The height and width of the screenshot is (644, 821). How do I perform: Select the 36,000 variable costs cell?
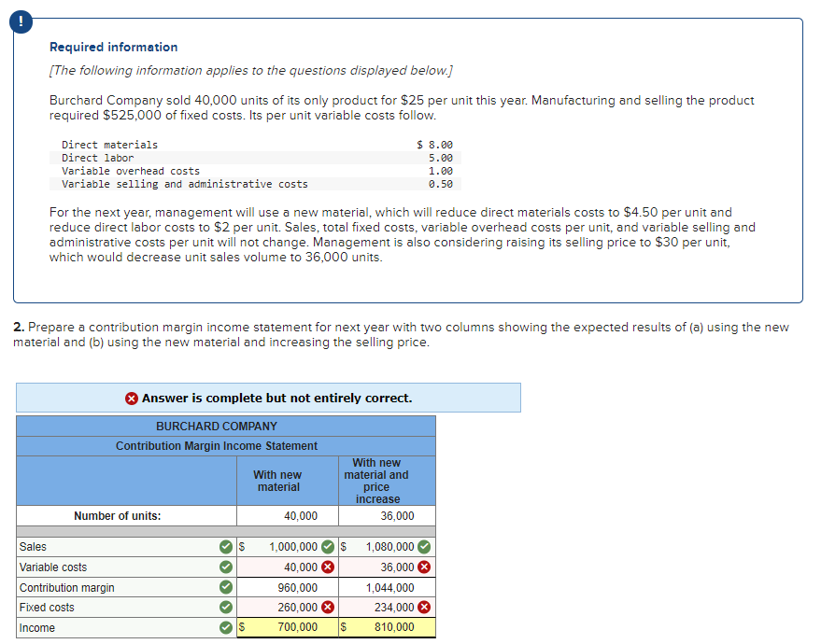pos(387,567)
